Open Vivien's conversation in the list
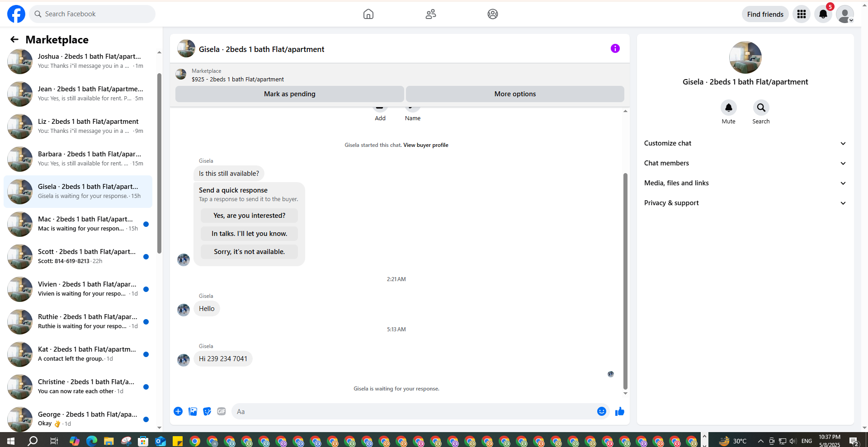868x447 pixels. coord(78,289)
